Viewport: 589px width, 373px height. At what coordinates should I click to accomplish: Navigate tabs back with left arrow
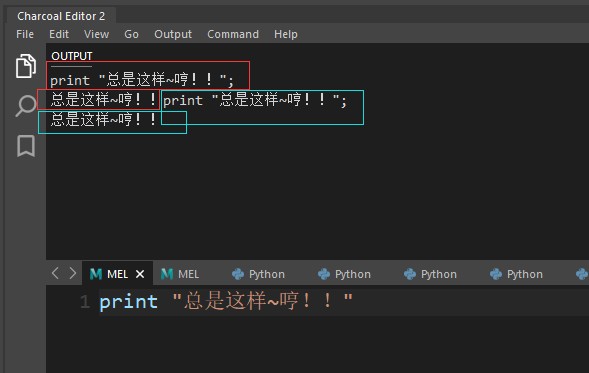[x=55, y=273]
